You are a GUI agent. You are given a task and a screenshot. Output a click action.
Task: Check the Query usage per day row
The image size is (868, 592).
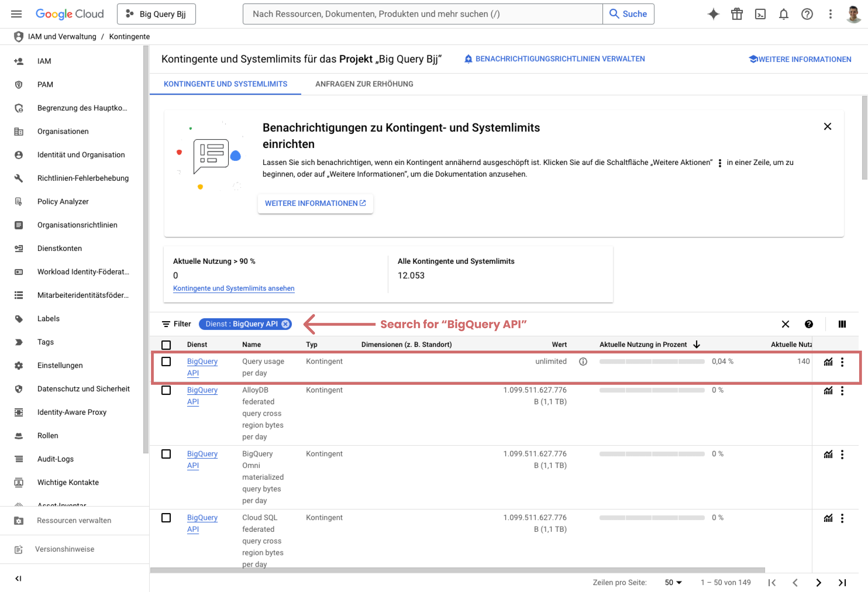pyautogui.click(x=166, y=362)
